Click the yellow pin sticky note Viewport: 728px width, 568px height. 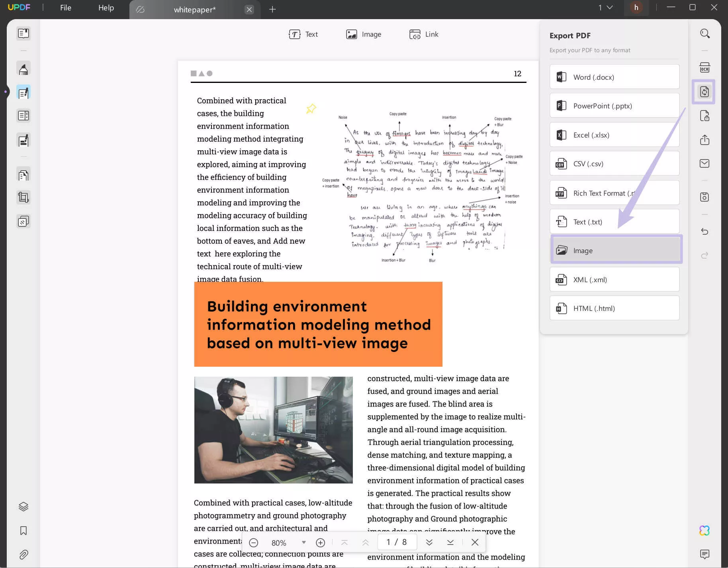[x=311, y=108]
